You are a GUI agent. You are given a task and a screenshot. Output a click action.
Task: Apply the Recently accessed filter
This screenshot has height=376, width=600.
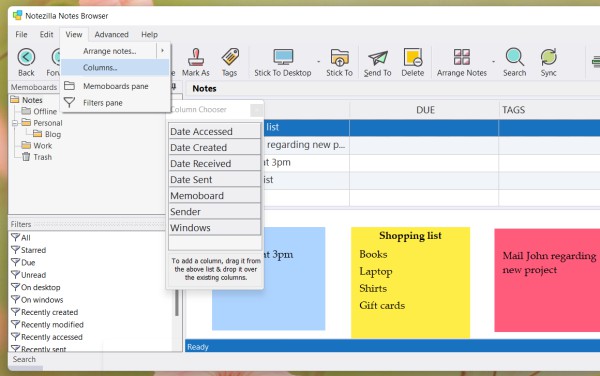pos(47,337)
